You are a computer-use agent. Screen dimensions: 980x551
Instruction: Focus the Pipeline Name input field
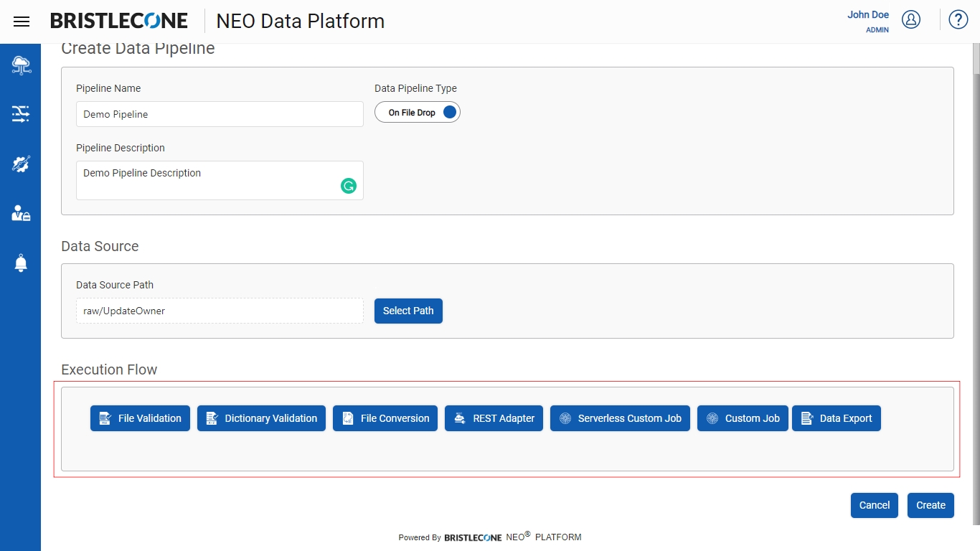pyautogui.click(x=220, y=114)
